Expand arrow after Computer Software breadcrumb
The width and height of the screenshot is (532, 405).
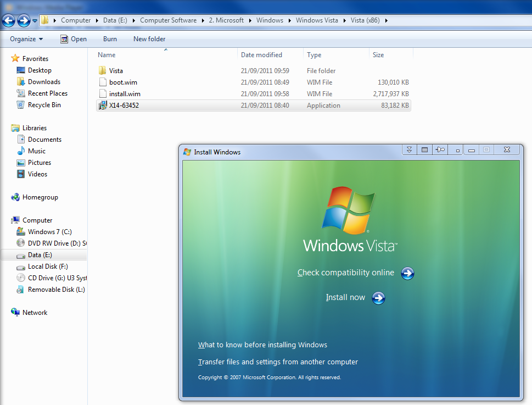(203, 21)
